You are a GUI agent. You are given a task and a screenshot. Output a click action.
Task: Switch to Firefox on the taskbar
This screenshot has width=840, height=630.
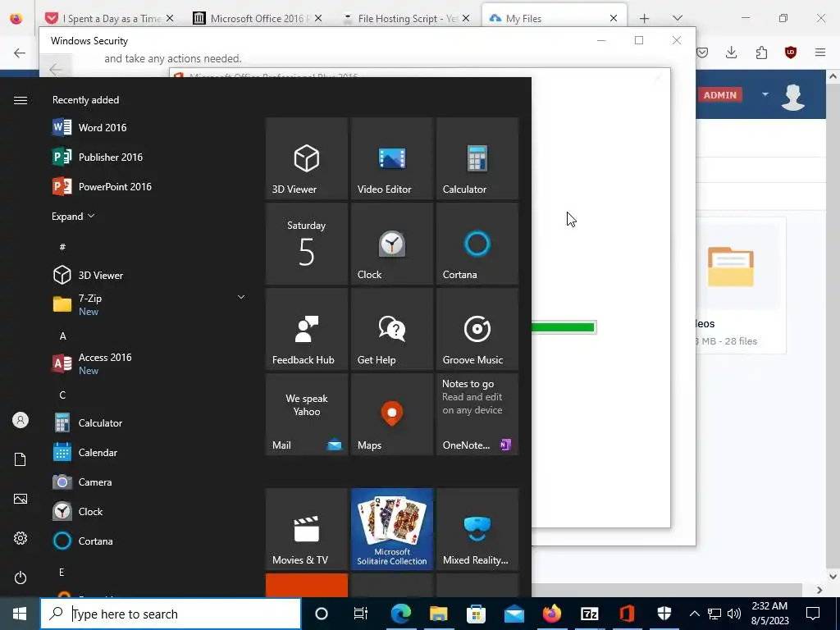551,614
